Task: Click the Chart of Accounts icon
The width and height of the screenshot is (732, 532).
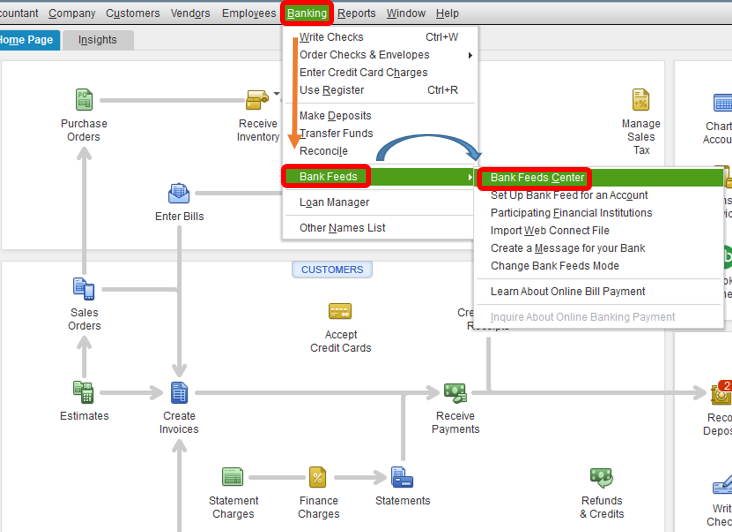Action: pos(723,103)
